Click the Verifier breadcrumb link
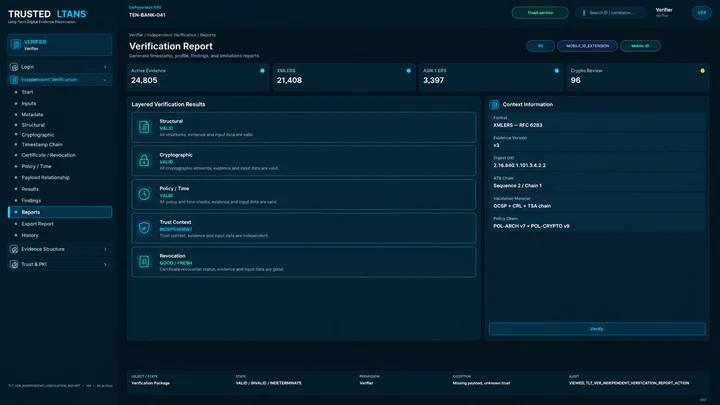The image size is (720, 405). (x=136, y=35)
